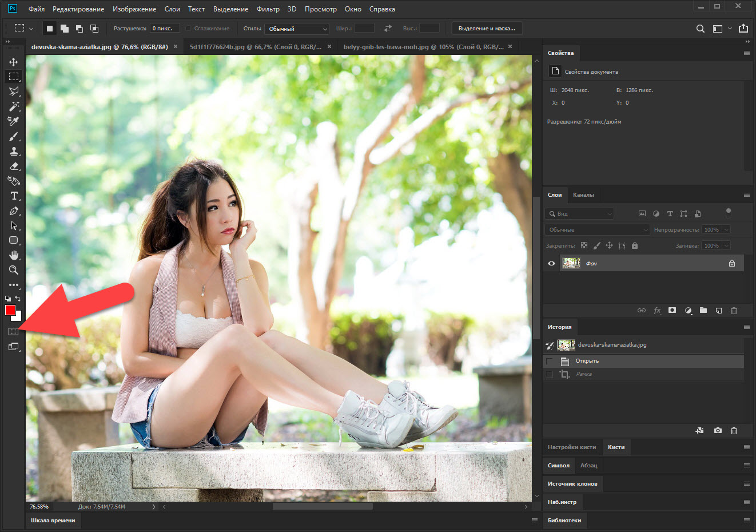Viewport: 756px width, 532px height.
Task: Select the Eraser tool
Action: (14, 166)
